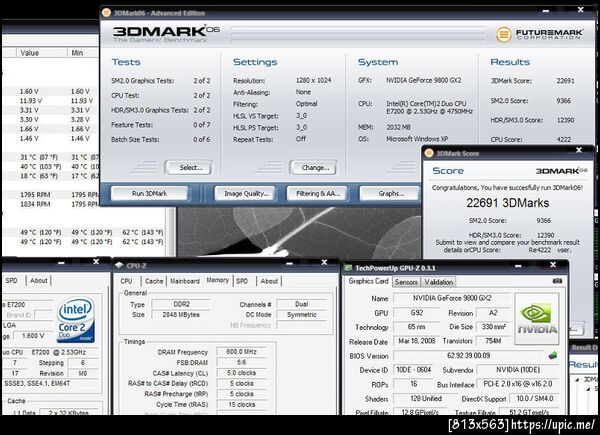Close the middle CPU-Z window

324,262
